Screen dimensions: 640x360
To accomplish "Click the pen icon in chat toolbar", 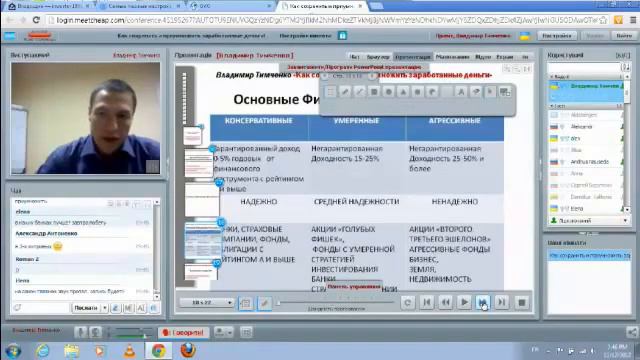I will (x=116, y=308).
